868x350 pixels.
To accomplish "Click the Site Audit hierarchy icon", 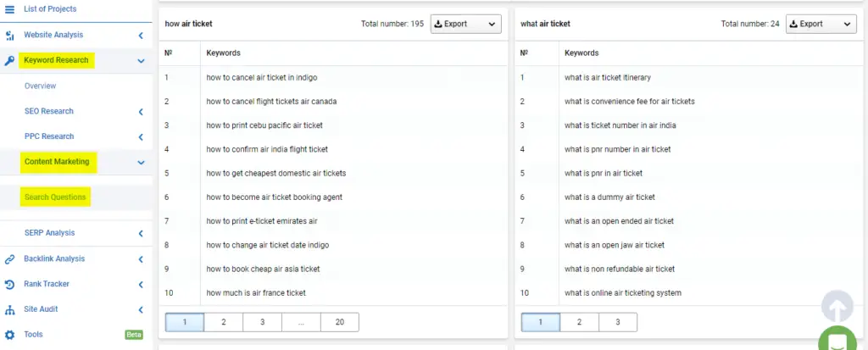I will pos(10,310).
